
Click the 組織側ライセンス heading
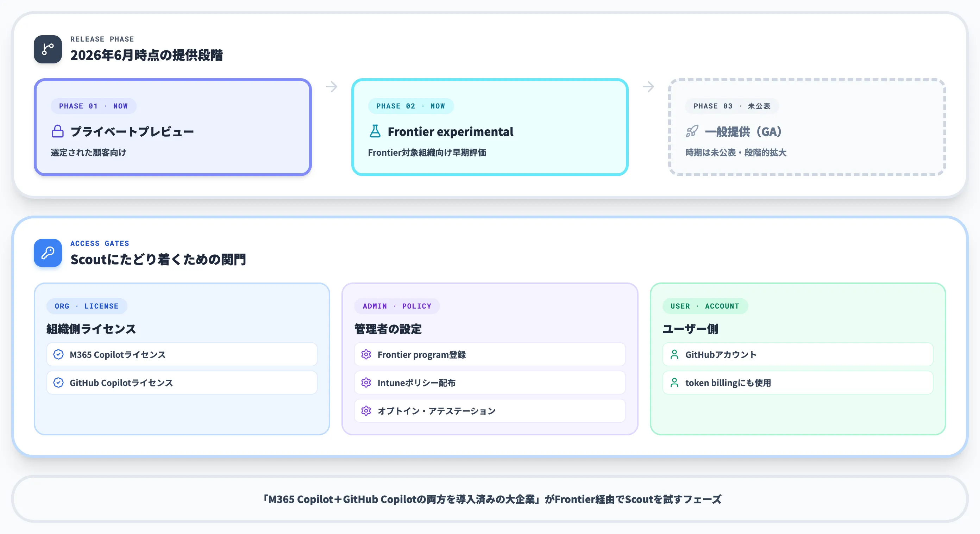point(91,329)
